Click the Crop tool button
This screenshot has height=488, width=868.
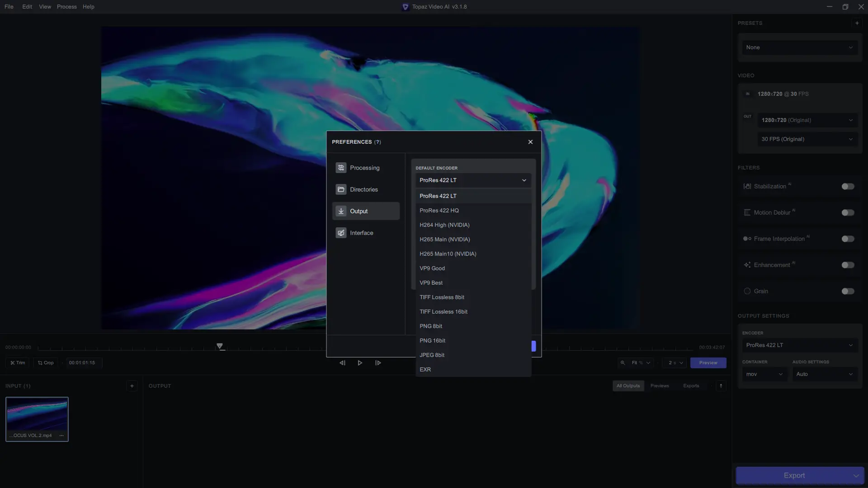point(46,363)
